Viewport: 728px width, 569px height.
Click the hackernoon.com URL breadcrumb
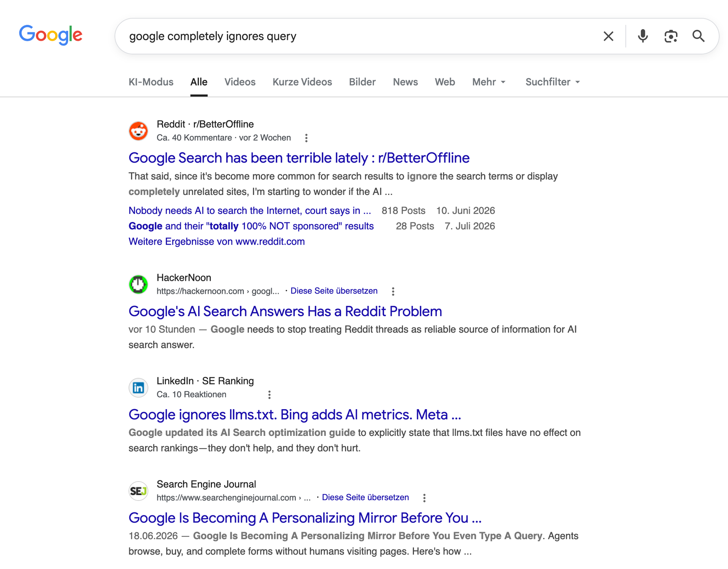click(218, 291)
